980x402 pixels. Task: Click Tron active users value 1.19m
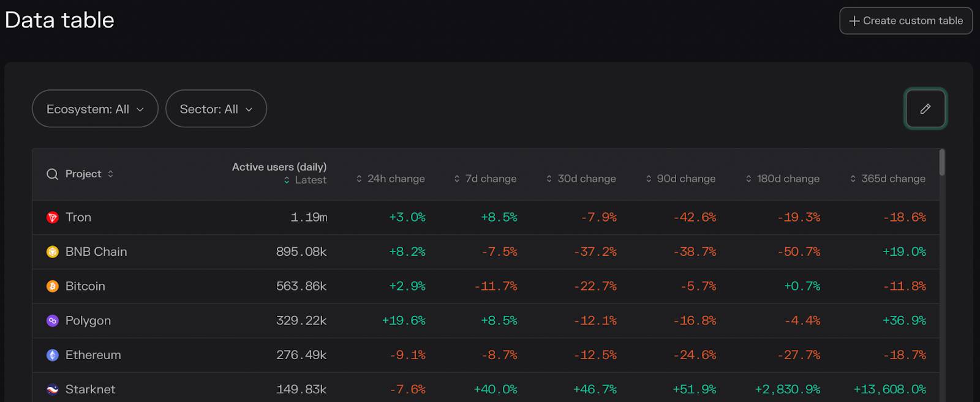click(309, 217)
